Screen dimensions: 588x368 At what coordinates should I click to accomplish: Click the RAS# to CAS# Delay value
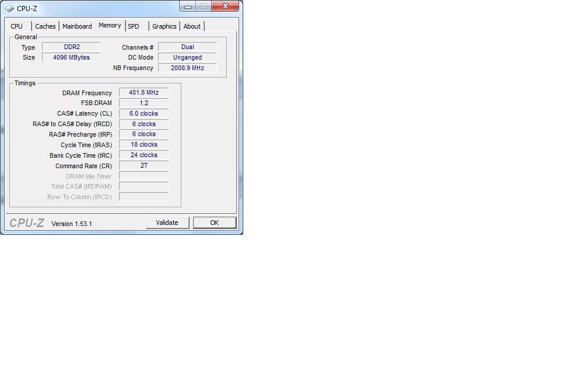click(x=144, y=124)
